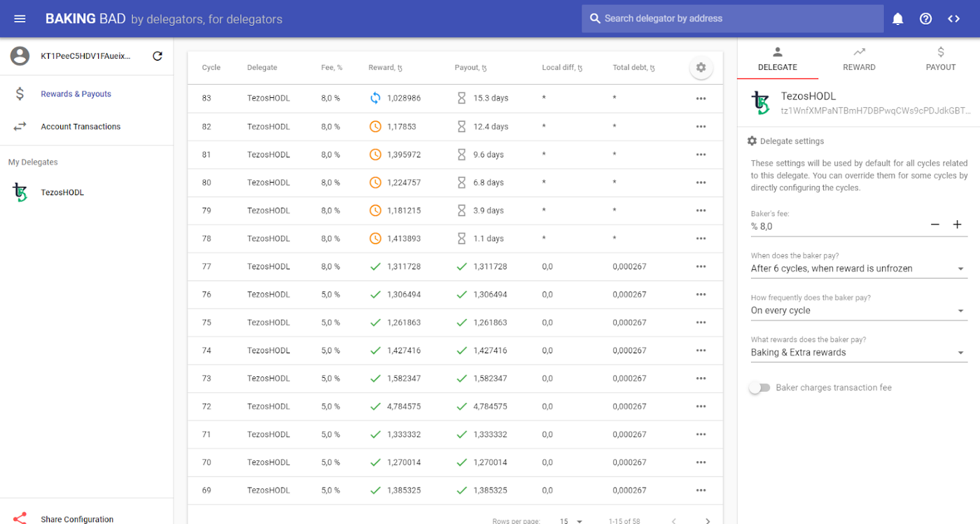Click the cycle 83 payout hourglass icon
The image size is (980, 524).
[x=461, y=98]
